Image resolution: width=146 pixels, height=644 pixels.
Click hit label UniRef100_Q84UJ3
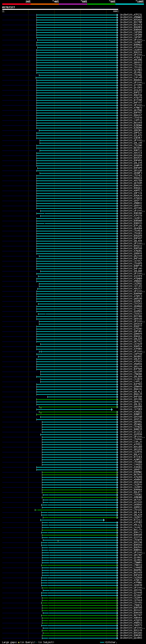pyautogui.click(x=131, y=402)
